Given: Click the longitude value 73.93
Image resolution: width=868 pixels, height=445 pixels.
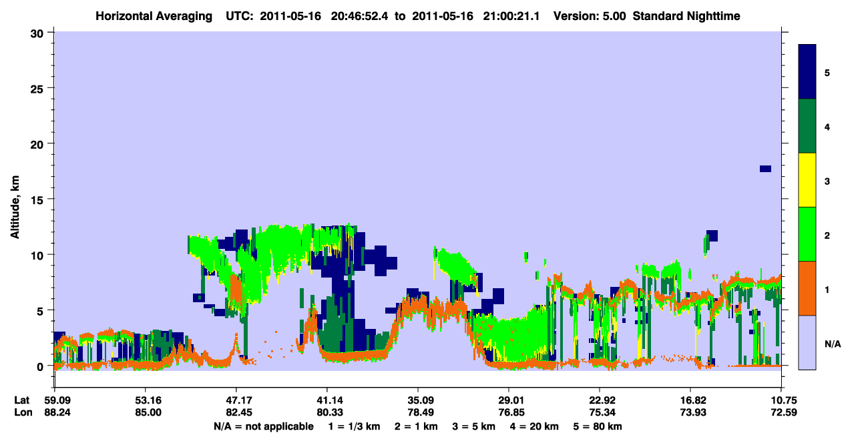Looking at the screenshot, I should pyautogui.click(x=694, y=413).
